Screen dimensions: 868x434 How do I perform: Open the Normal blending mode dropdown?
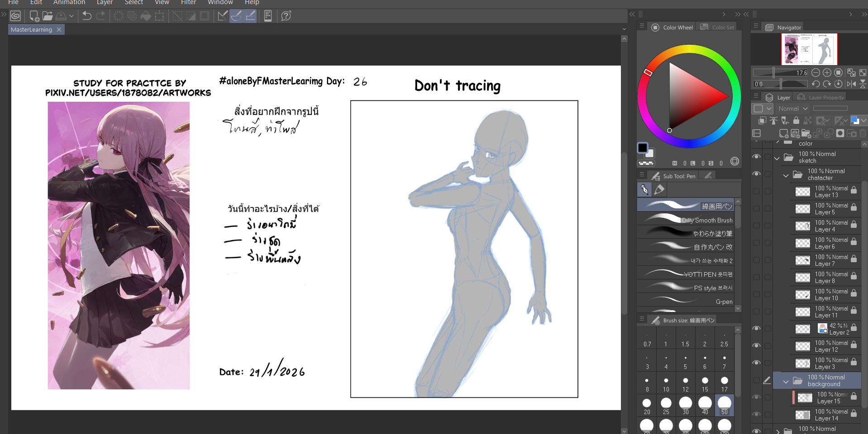click(x=793, y=108)
